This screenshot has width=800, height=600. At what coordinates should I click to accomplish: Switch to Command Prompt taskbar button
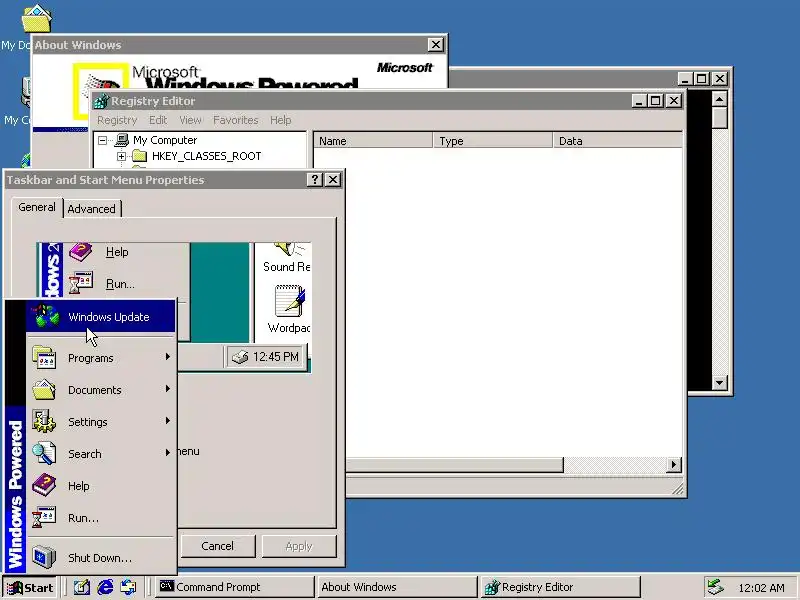point(234,587)
